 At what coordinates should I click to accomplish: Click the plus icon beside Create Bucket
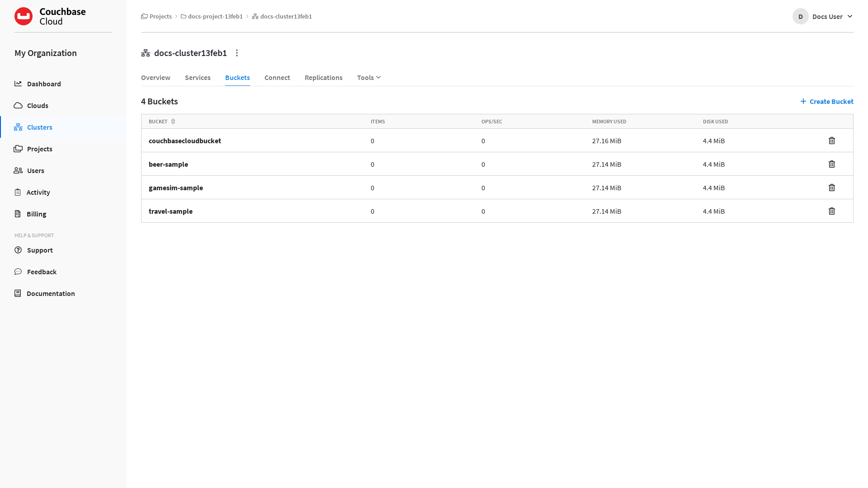click(x=803, y=101)
